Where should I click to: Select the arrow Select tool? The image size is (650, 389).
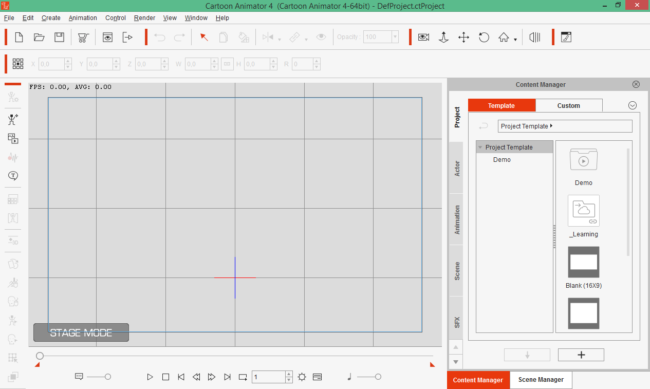click(204, 37)
